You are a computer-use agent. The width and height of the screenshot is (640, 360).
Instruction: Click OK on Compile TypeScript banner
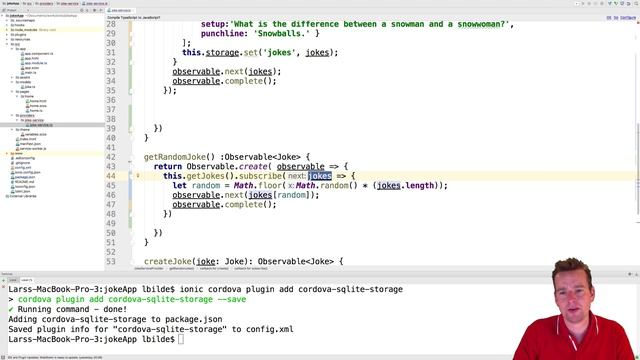609,18
